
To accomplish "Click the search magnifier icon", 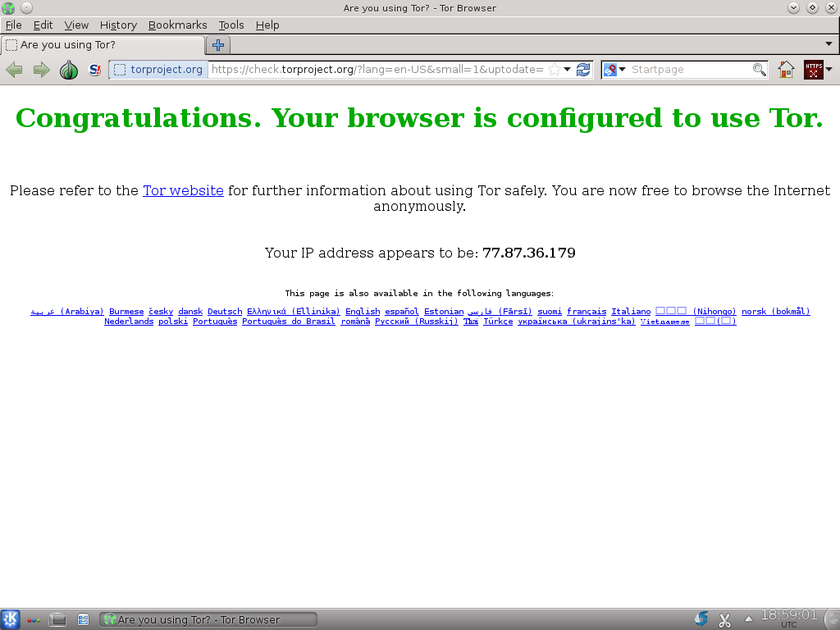I will pyautogui.click(x=759, y=70).
